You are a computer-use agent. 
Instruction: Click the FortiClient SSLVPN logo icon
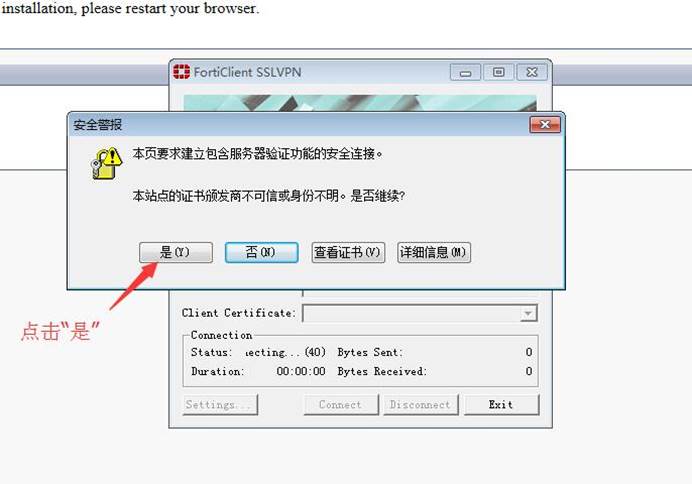(x=181, y=71)
